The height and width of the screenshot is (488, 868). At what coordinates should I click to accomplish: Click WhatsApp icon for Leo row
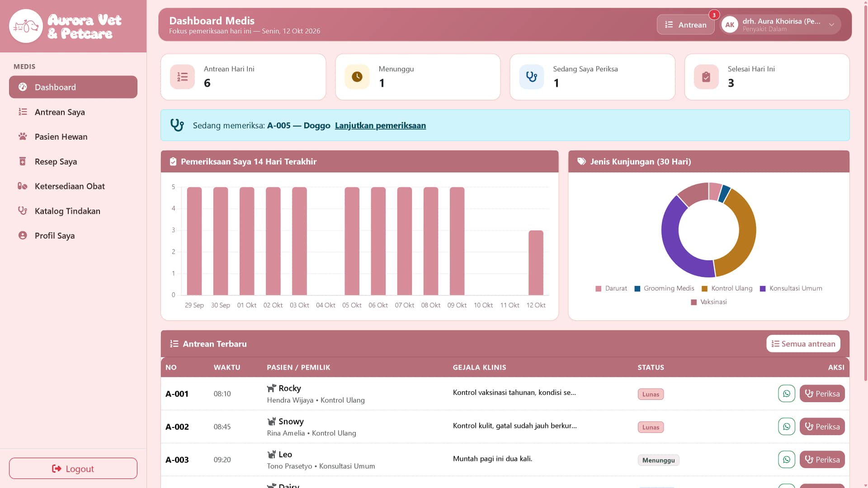coord(787,460)
